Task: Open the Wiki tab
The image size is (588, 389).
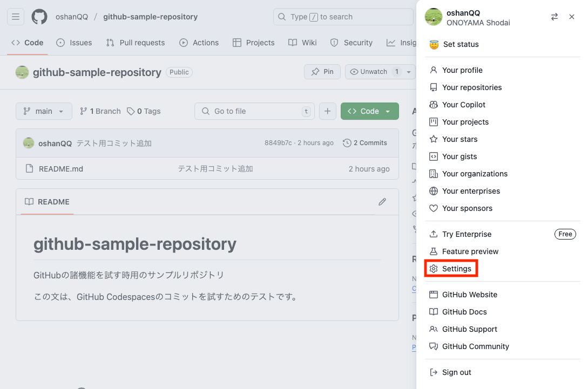Action: pyautogui.click(x=302, y=43)
